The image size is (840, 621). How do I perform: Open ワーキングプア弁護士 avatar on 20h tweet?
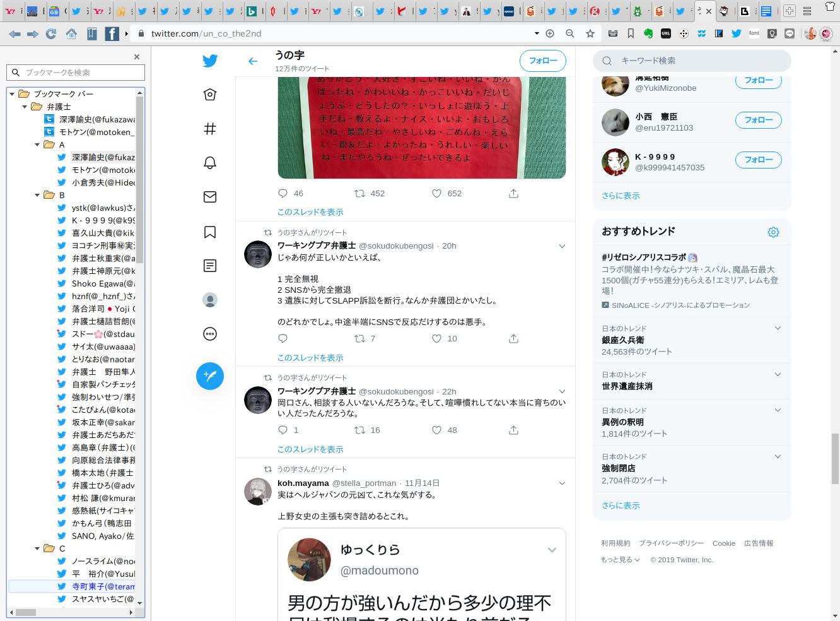pyautogui.click(x=257, y=254)
